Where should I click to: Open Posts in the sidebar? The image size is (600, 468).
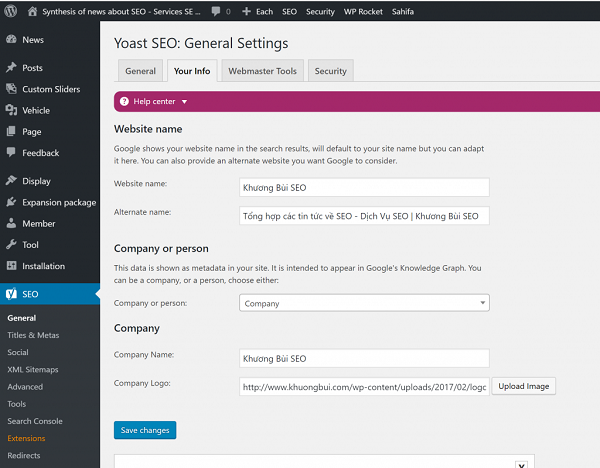(x=33, y=68)
